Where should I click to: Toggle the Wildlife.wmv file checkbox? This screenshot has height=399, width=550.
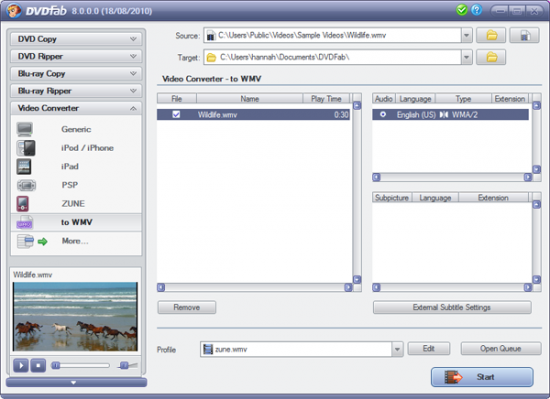tap(176, 114)
